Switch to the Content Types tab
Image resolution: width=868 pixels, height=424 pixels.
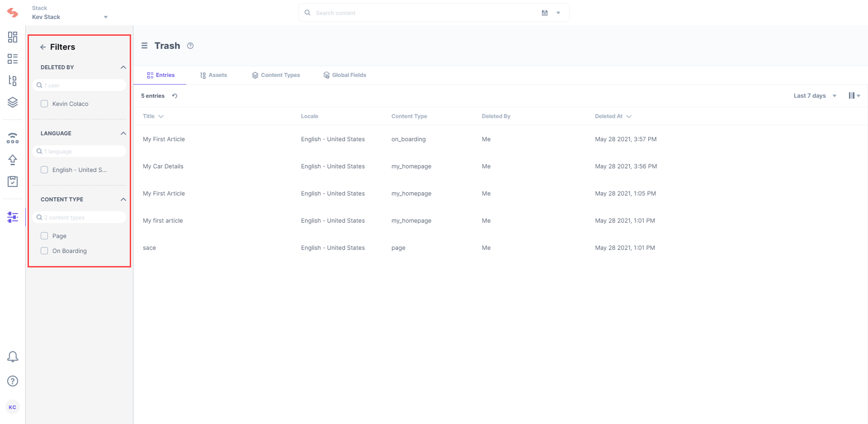click(x=276, y=75)
